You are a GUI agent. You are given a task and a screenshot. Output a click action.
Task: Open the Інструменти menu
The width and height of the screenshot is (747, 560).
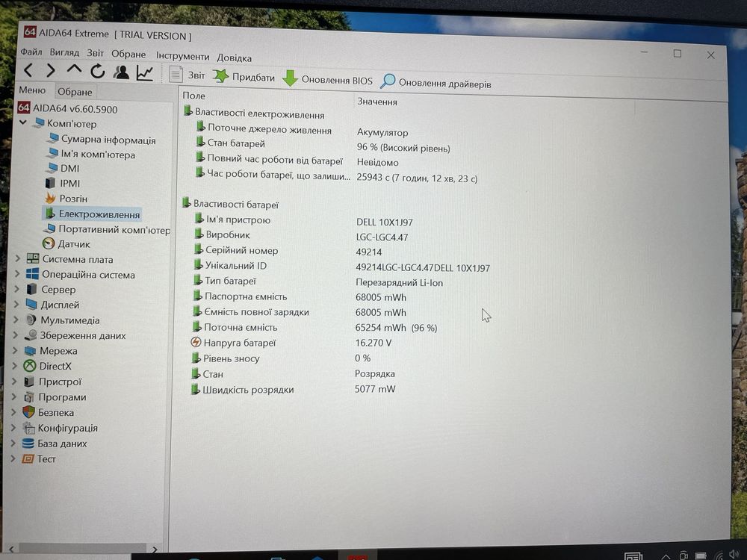[x=182, y=56]
